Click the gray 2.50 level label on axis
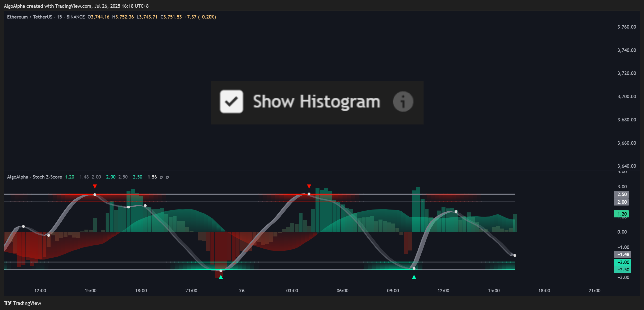This screenshot has height=310, width=644. 622,194
